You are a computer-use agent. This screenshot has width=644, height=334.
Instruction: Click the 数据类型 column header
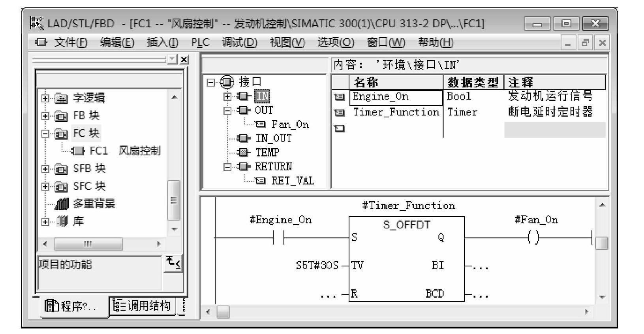(x=473, y=82)
